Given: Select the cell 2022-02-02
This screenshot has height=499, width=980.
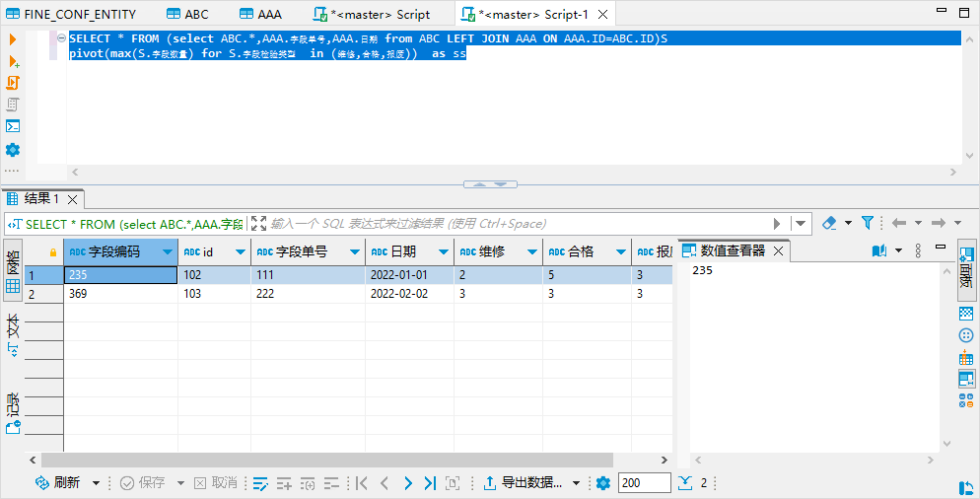Looking at the screenshot, I should click(x=410, y=293).
